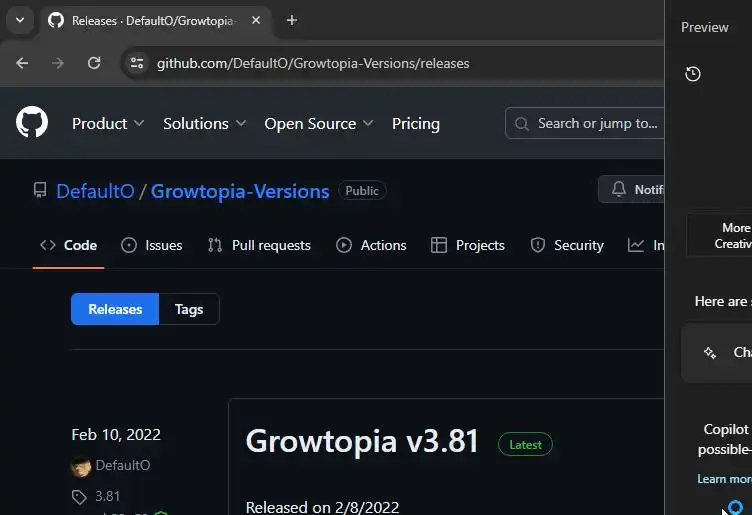Click the Actions play icon
Viewport: 752px width, 515px height.
pos(344,246)
